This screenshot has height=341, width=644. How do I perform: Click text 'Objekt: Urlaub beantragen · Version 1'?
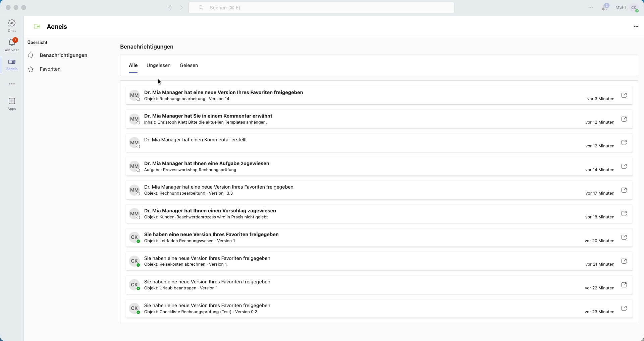pos(181,288)
